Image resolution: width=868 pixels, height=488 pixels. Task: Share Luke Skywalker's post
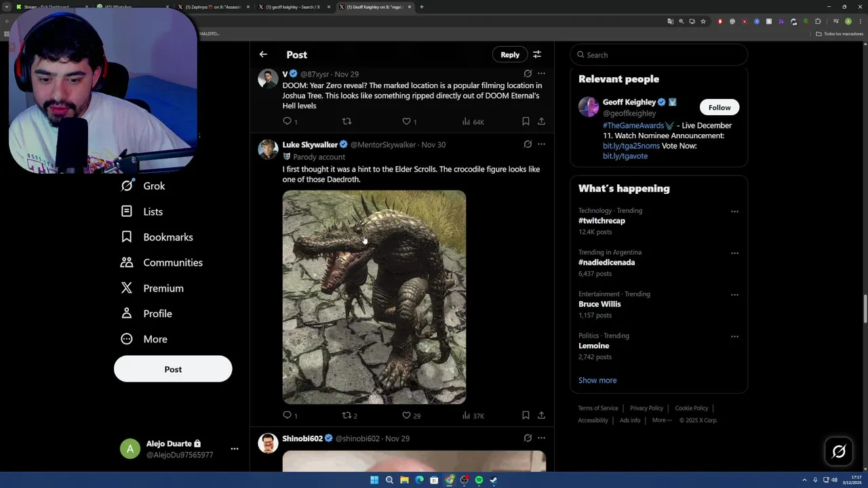[x=541, y=415]
